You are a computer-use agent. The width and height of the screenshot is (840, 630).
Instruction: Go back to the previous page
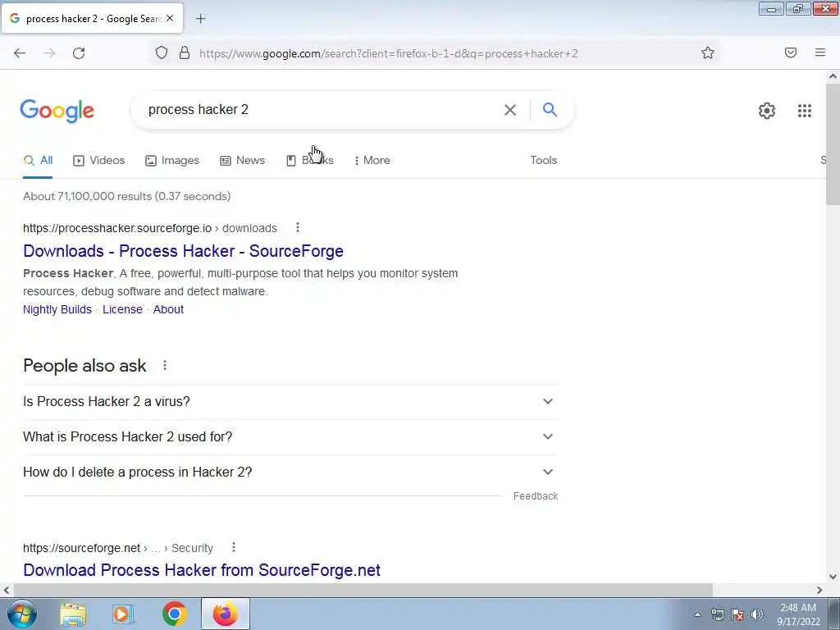click(x=20, y=53)
